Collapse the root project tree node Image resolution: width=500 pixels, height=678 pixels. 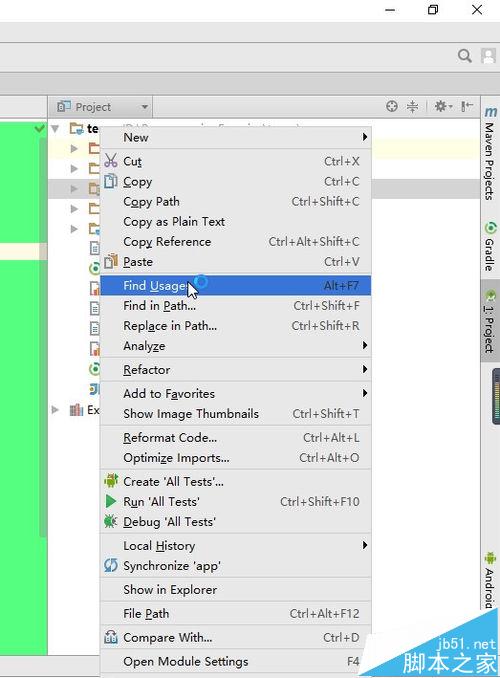[55, 129]
